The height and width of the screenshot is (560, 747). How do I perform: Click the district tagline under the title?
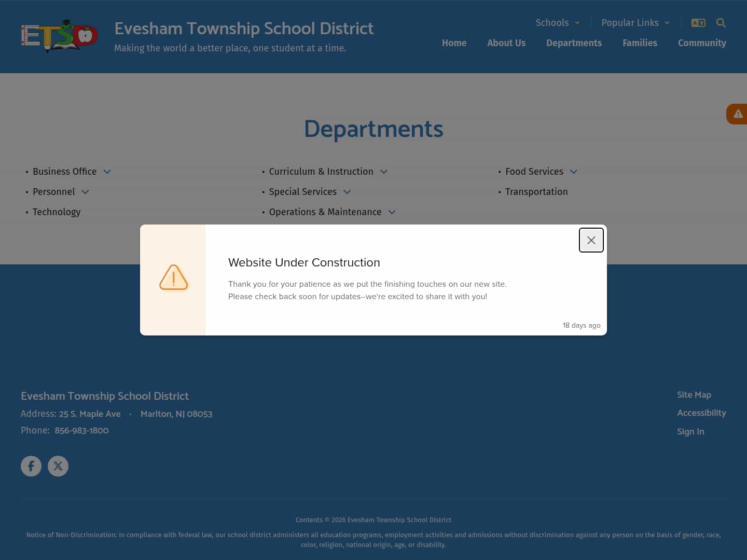230,48
